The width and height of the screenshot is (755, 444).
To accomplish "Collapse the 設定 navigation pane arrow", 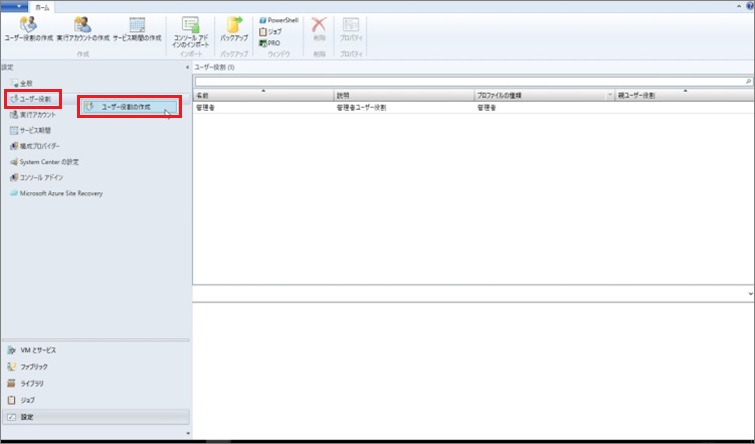I will pyautogui.click(x=185, y=67).
